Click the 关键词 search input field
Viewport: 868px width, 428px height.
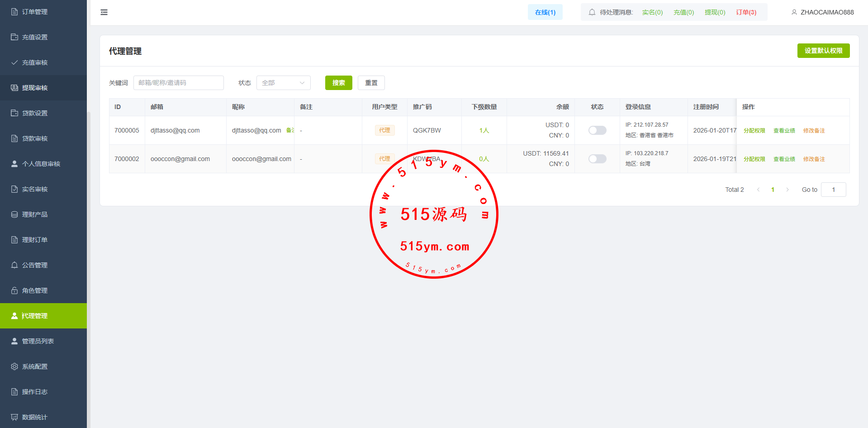178,83
